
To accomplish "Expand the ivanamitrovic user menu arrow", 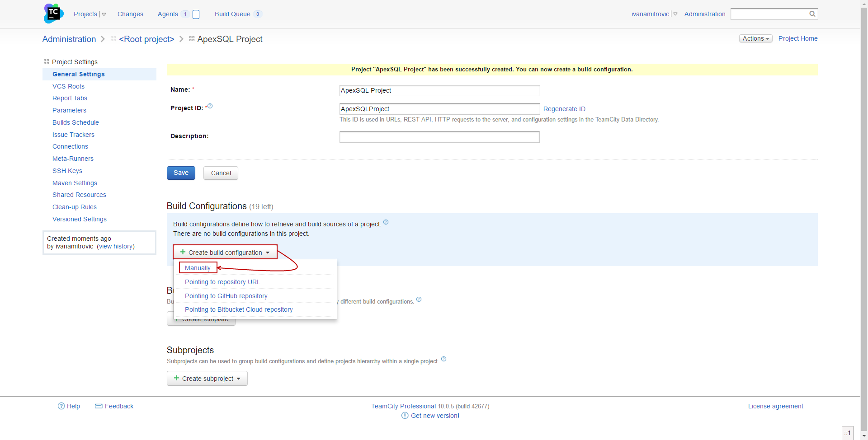I will 675,14.
